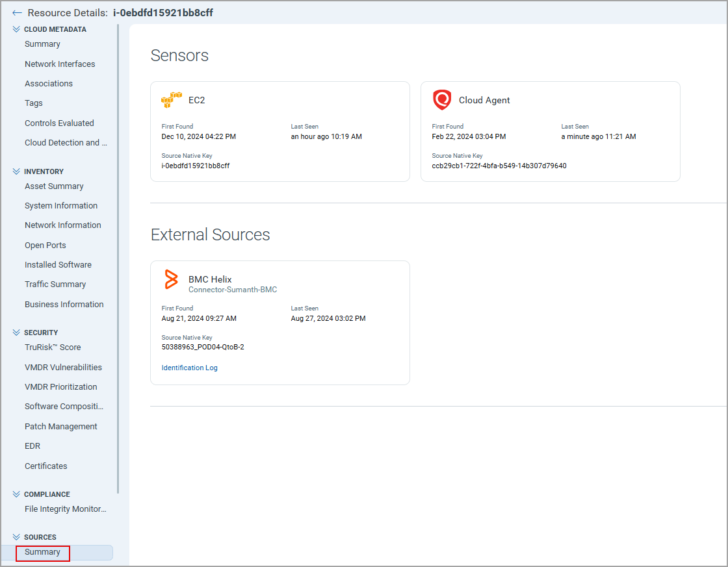Click the EC2 card title
The width and height of the screenshot is (728, 567).
pyautogui.click(x=196, y=100)
